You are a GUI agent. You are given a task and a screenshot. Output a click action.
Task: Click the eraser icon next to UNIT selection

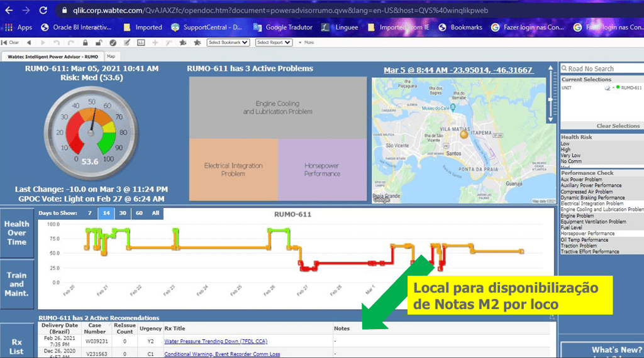click(608, 88)
